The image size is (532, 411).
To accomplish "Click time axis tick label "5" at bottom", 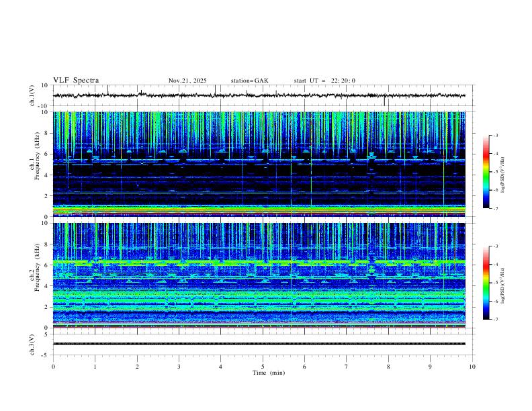I will pyautogui.click(x=263, y=367).
